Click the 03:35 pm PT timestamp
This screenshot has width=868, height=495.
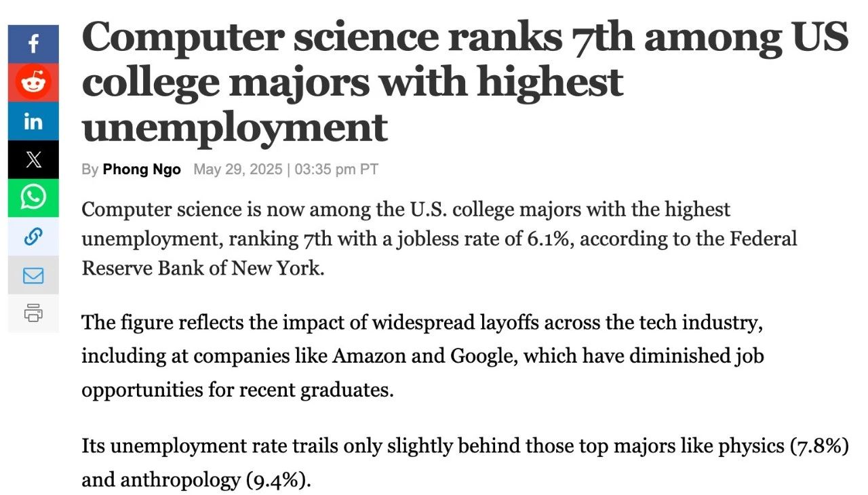tap(336, 170)
